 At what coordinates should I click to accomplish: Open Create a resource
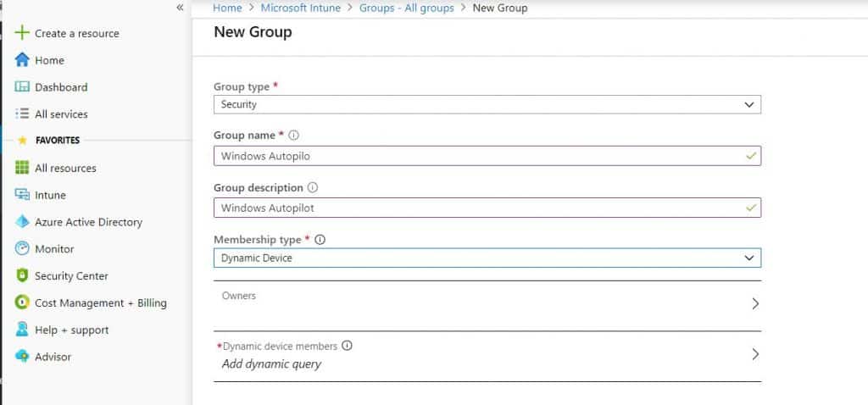[x=77, y=33]
